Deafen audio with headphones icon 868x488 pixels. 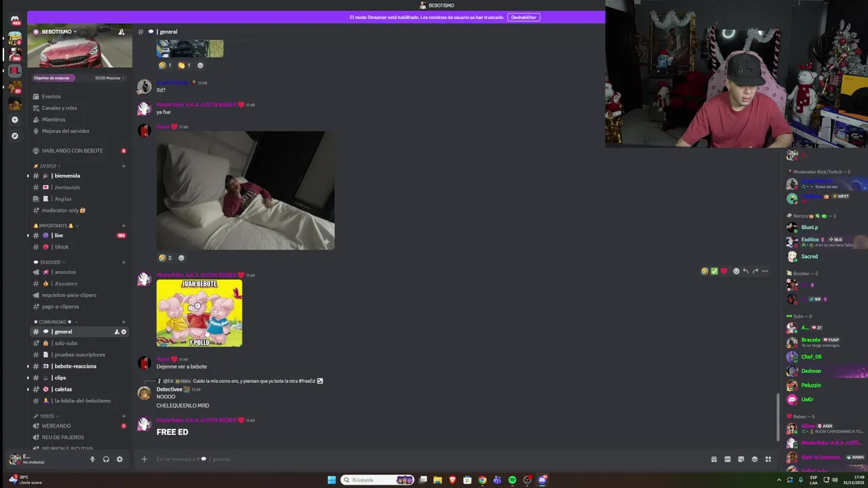click(106, 460)
